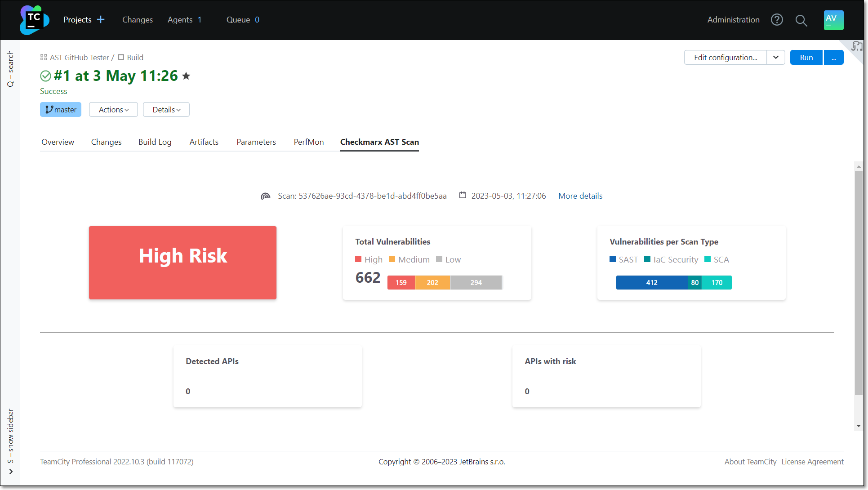
Task: Open the Actions dropdown
Action: pos(113,110)
